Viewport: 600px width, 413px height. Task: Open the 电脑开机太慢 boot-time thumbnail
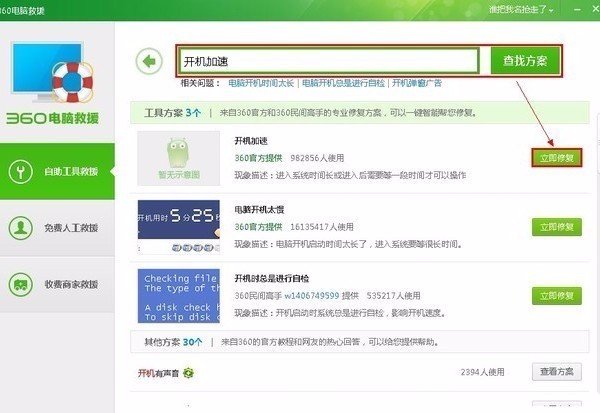point(179,227)
